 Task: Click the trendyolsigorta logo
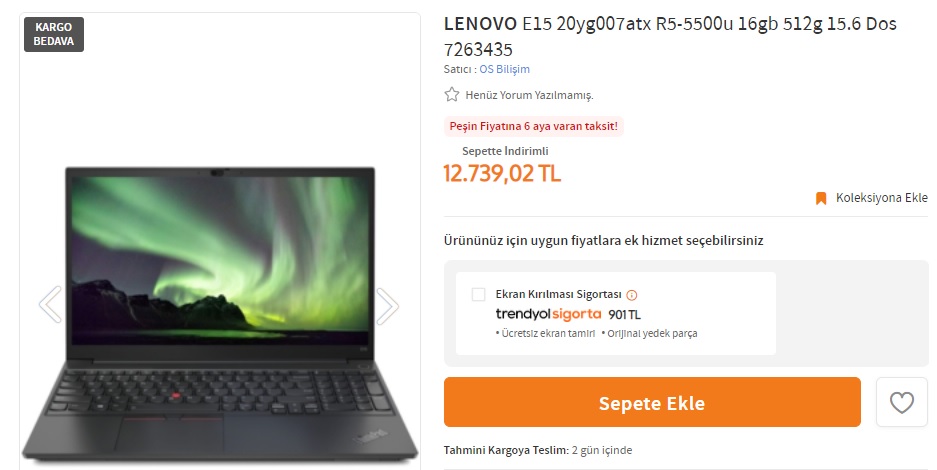tap(548, 314)
